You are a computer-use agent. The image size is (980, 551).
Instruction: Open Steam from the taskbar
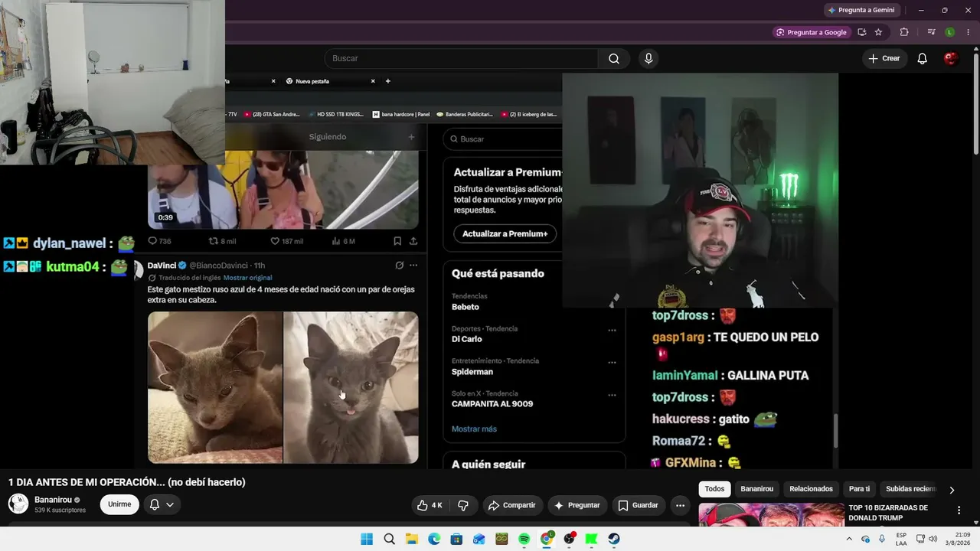click(x=614, y=539)
